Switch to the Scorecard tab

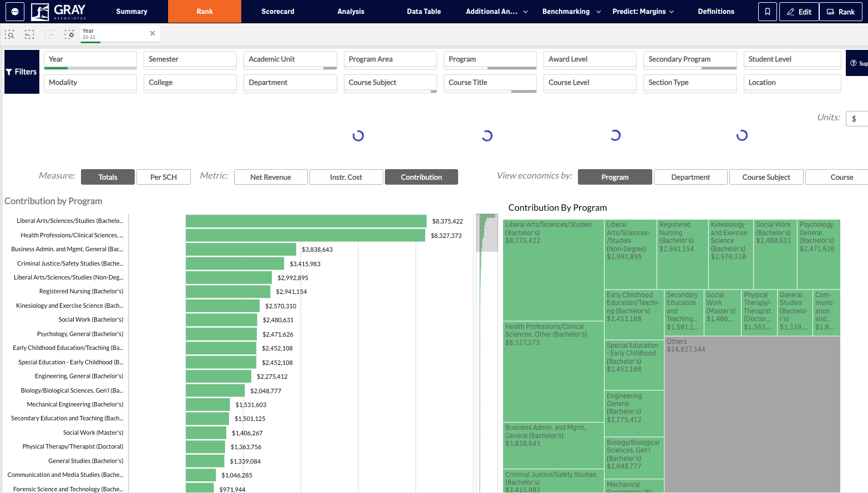tap(278, 12)
